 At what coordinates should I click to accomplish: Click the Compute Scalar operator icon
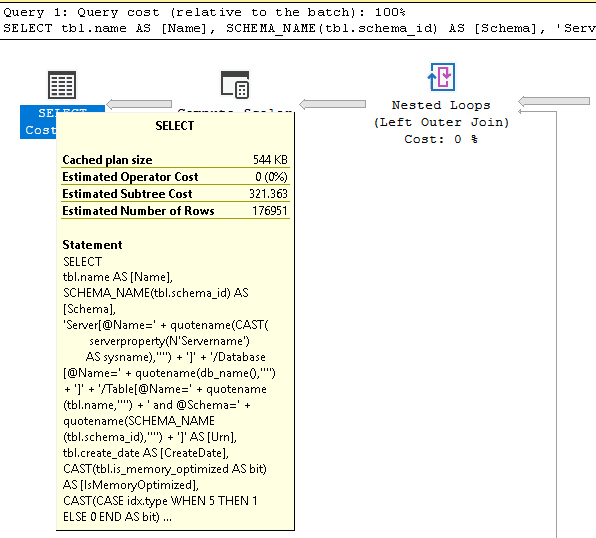[x=235, y=84]
